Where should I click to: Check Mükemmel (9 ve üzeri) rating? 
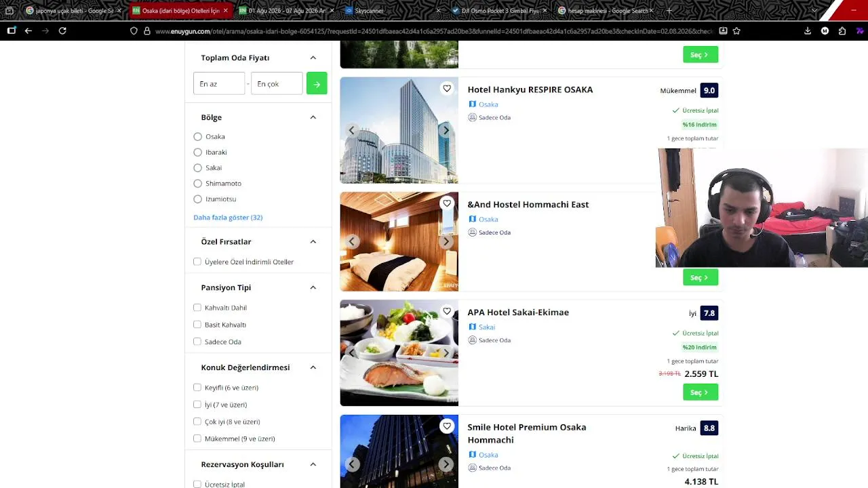(x=197, y=439)
